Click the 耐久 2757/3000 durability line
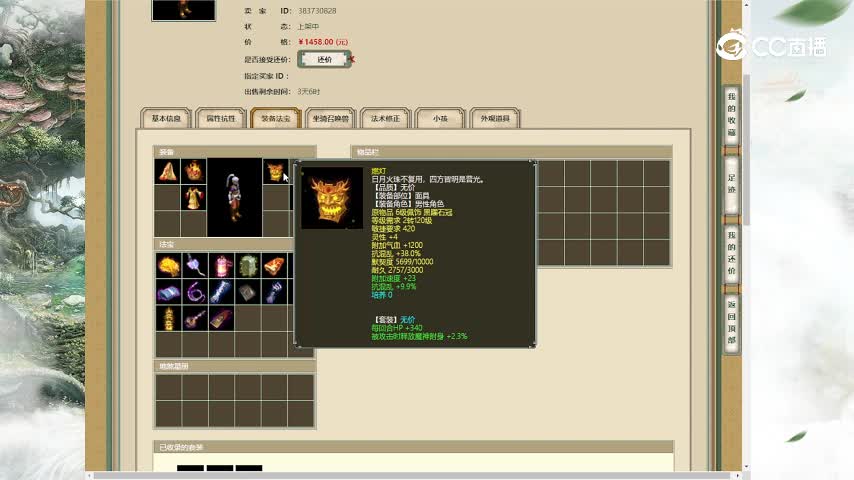Viewport: 854px width, 480px height. click(x=397, y=270)
